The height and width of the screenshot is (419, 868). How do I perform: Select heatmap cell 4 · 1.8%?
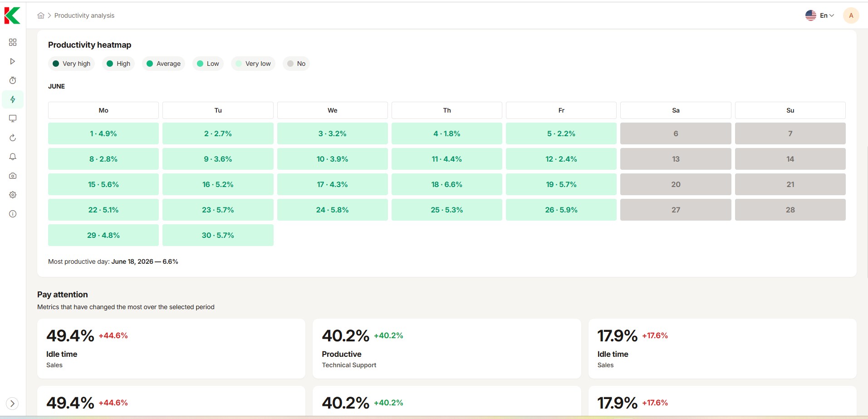[x=447, y=133]
